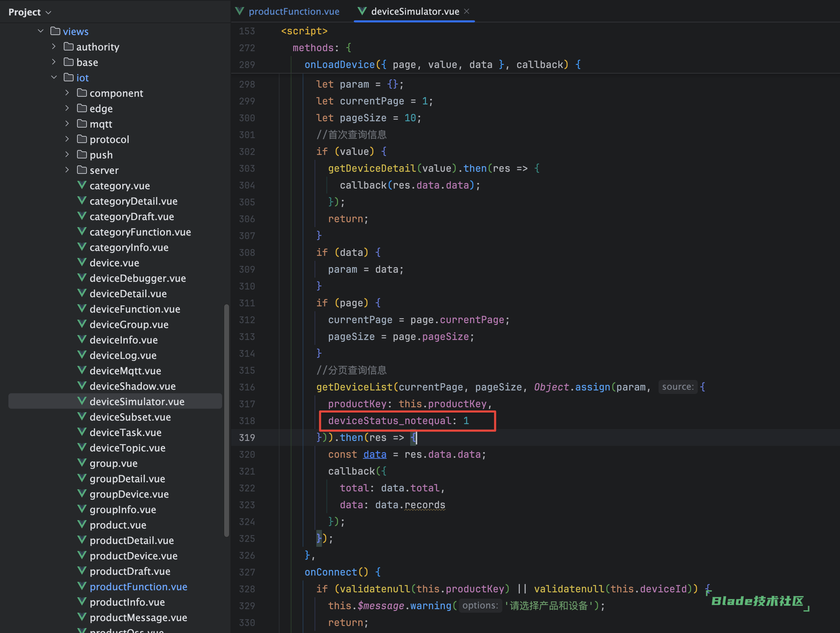Click Vue icon on productFunction.vue tab
This screenshot has height=633, width=840.
(240, 11)
